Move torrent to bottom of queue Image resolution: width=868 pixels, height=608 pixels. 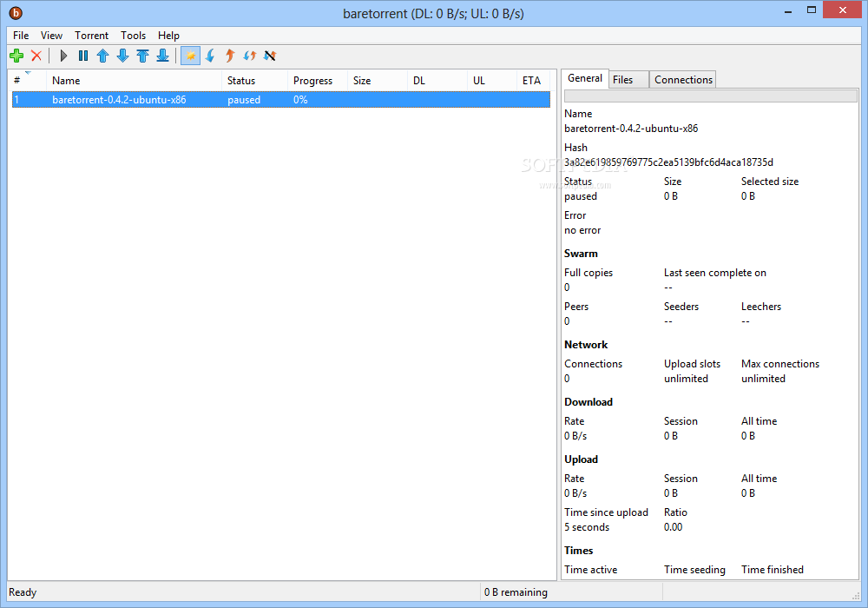(163, 56)
